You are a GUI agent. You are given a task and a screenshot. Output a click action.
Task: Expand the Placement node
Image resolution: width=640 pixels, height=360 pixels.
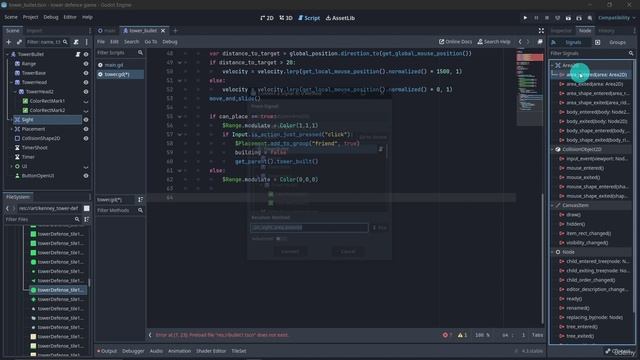coord(11,129)
